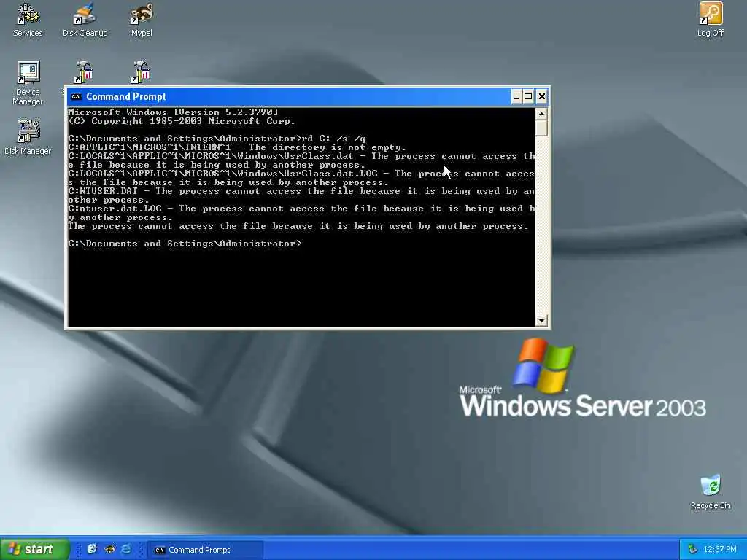Click the system tray icon beside the clock
This screenshot has width=747, height=560.
tap(692, 550)
